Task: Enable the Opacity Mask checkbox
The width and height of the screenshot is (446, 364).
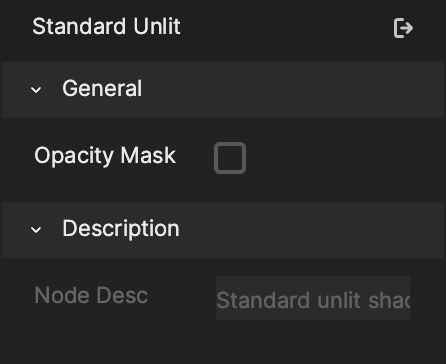Action: coord(230,158)
